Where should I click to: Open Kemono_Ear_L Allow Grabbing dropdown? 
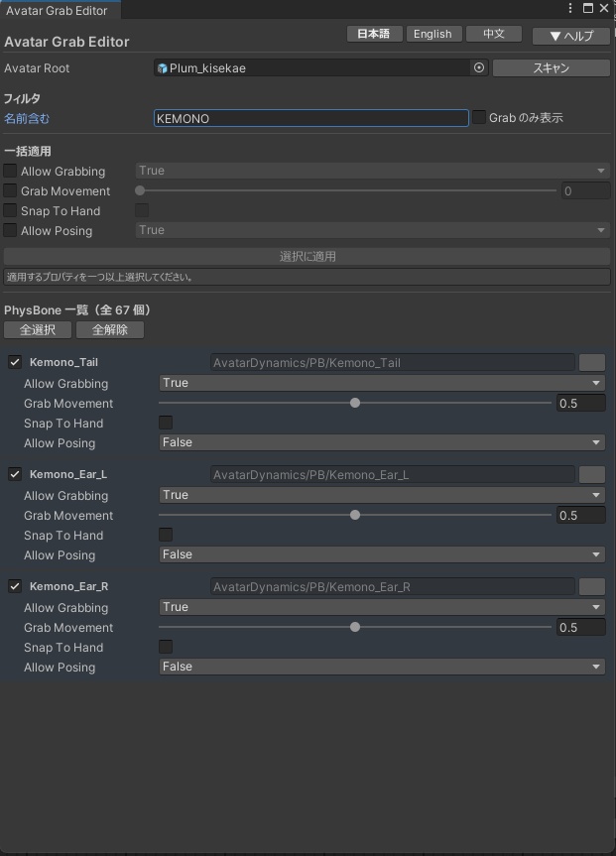(382, 495)
